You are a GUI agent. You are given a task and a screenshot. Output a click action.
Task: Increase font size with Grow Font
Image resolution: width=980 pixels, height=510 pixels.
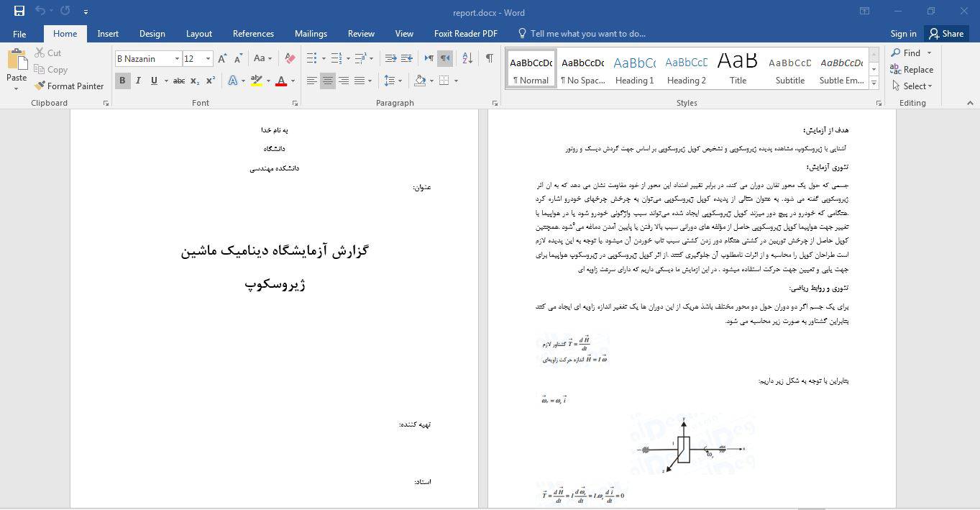222,58
